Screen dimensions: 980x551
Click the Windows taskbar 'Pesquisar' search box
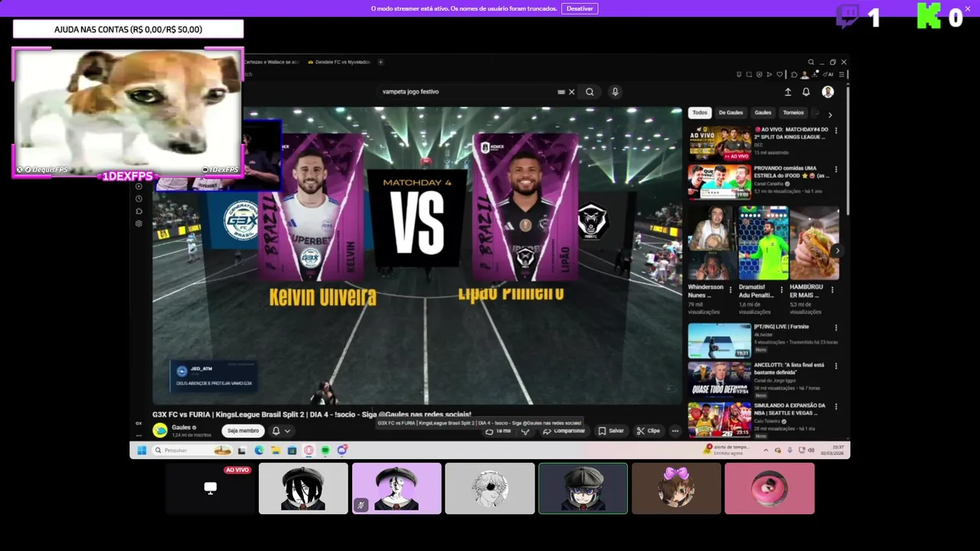click(191, 451)
